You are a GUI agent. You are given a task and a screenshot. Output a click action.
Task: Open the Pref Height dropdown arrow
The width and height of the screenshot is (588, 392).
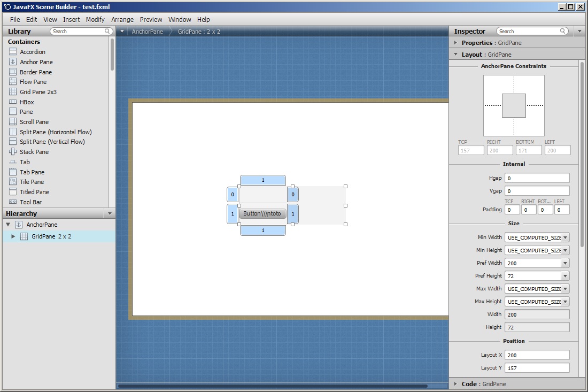coord(565,276)
